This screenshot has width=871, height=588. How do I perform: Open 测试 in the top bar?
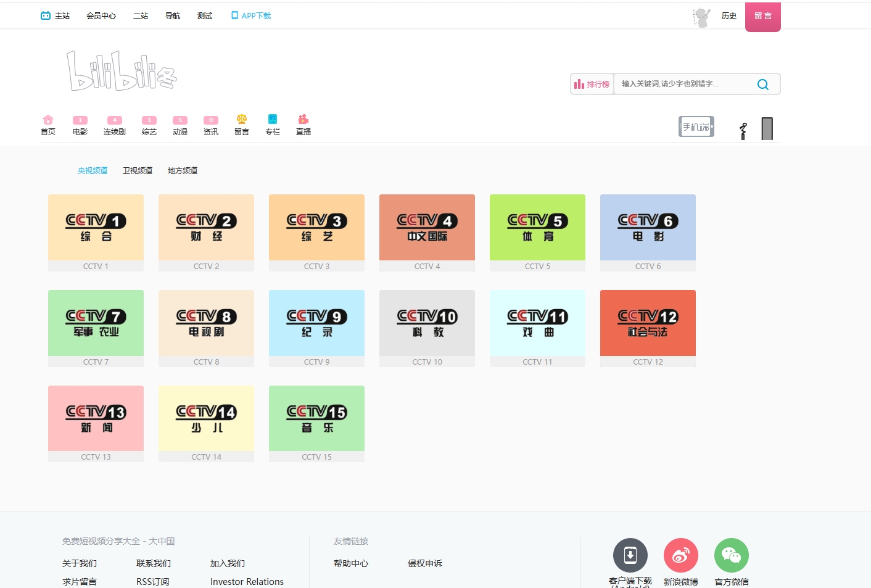(205, 16)
